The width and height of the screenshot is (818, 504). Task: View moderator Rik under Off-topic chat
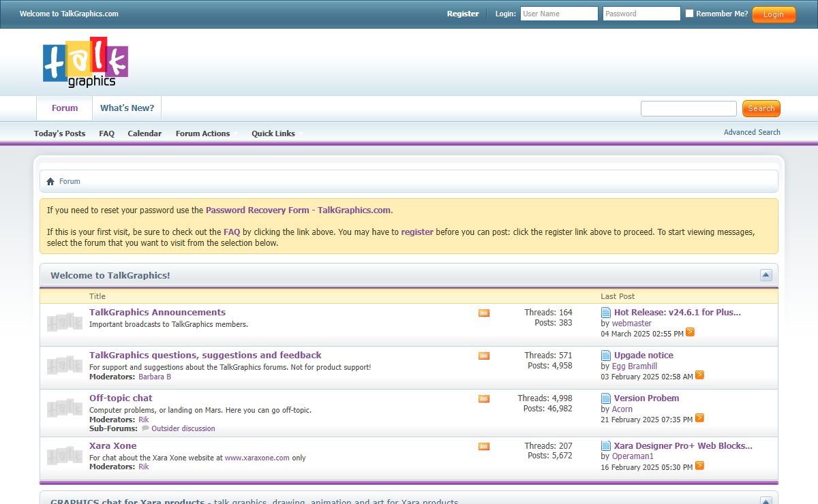point(143,420)
